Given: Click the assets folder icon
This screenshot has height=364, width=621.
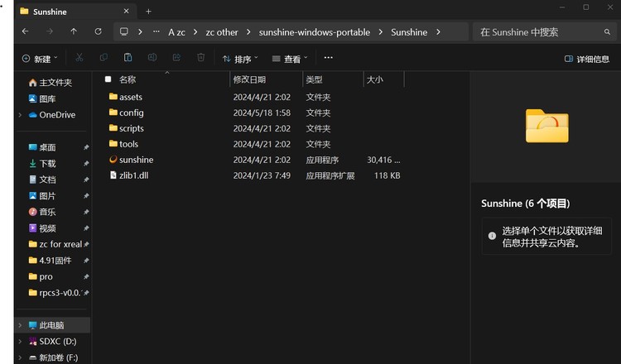Looking at the screenshot, I should (x=113, y=97).
